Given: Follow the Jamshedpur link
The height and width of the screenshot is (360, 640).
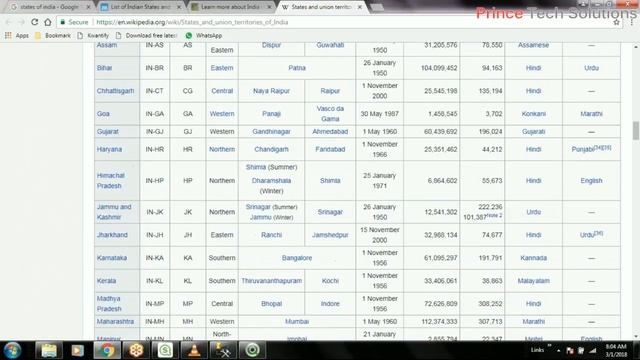Looking at the screenshot, I should click(x=330, y=235).
